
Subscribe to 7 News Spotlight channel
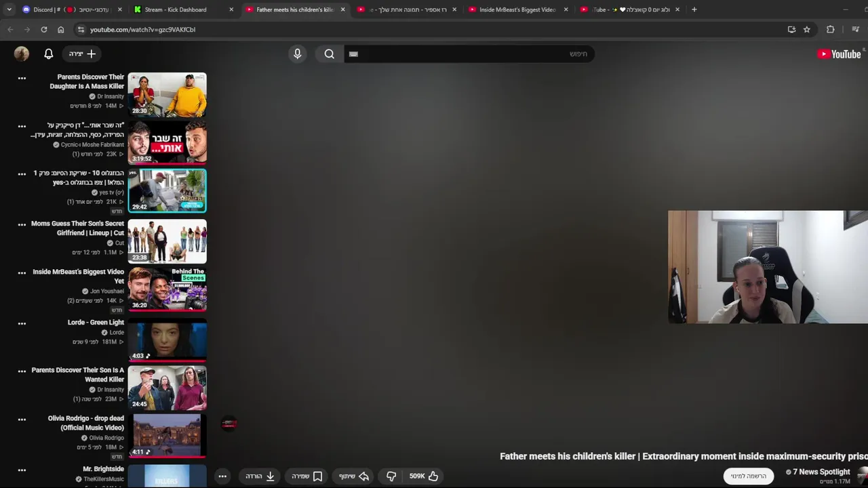749,476
